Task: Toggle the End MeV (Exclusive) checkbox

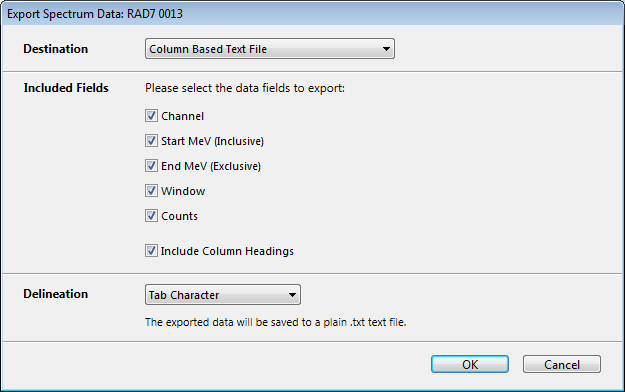Action: coord(151,165)
